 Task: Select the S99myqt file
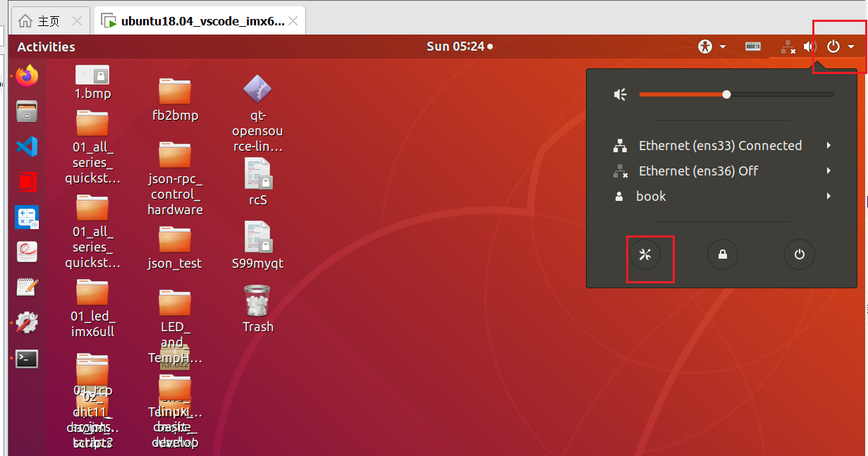258,245
